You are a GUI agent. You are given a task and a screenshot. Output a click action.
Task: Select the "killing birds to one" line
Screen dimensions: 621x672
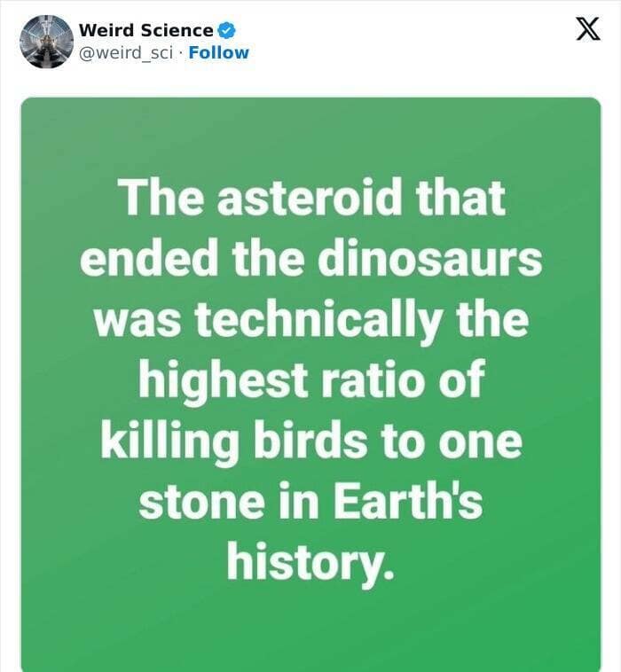pos(310,442)
